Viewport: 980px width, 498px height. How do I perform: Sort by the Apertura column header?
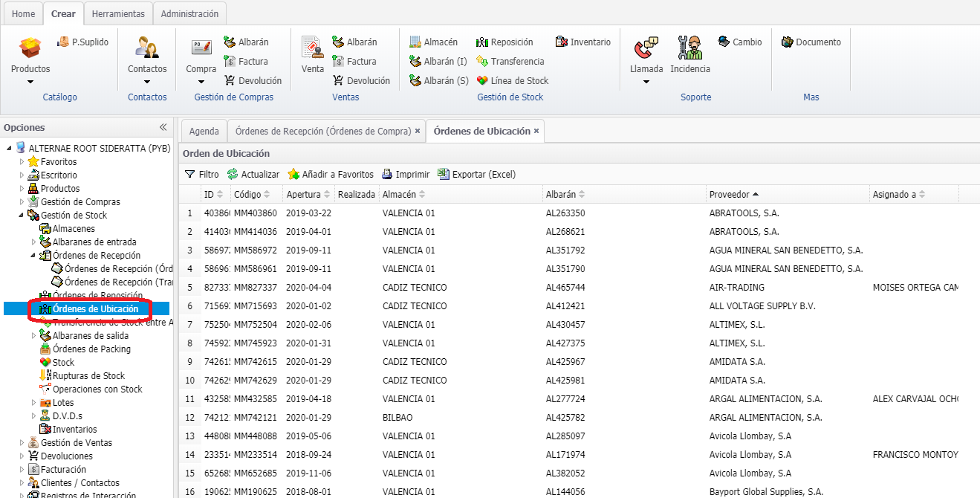click(308, 194)
